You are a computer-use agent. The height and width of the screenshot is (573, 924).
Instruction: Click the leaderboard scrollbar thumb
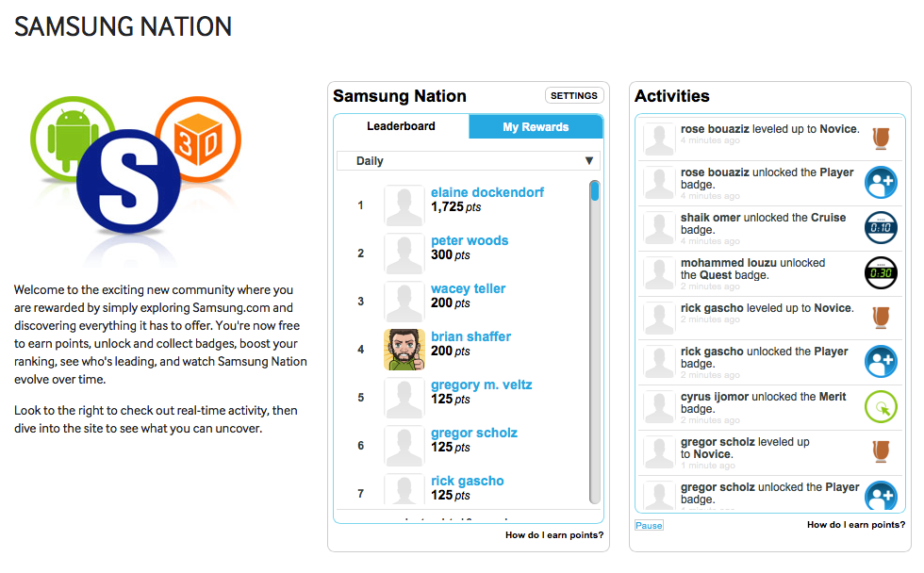(x=595, y=191)
